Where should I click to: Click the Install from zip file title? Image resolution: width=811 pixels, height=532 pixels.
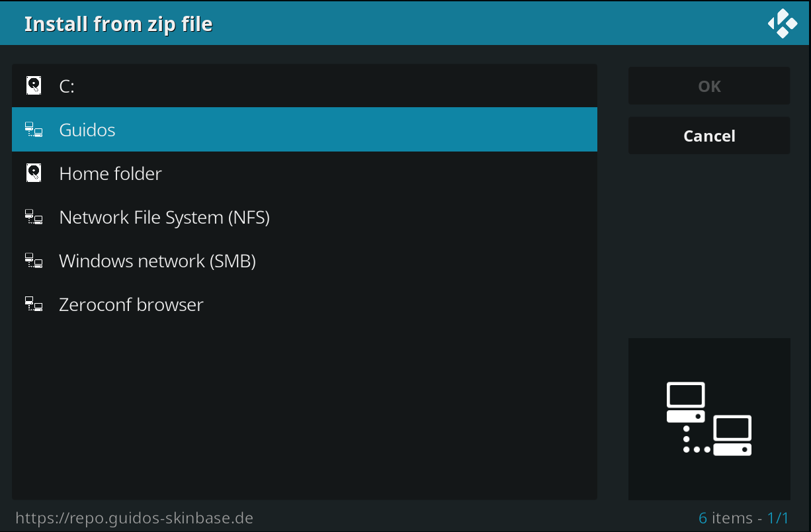[x=118, y=24]
